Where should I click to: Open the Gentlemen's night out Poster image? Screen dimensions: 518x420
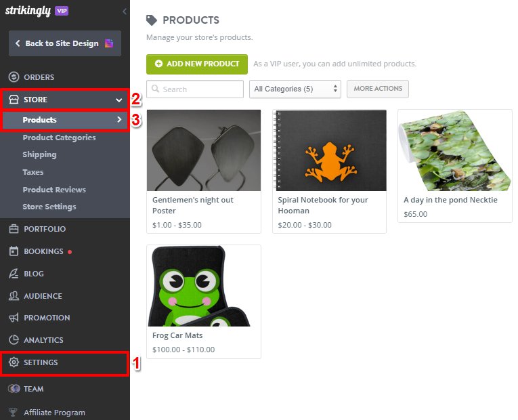pyautogui.click(x=204, y=150)
